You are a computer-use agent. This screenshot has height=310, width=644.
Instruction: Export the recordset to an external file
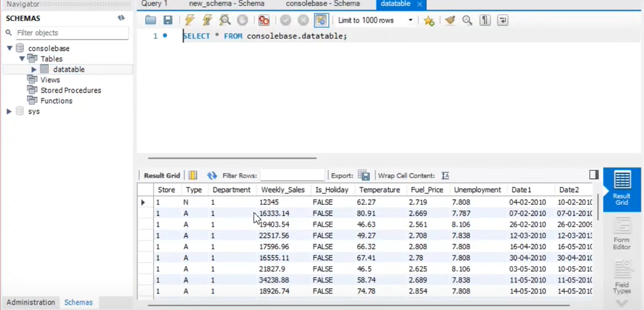(364, 175)
